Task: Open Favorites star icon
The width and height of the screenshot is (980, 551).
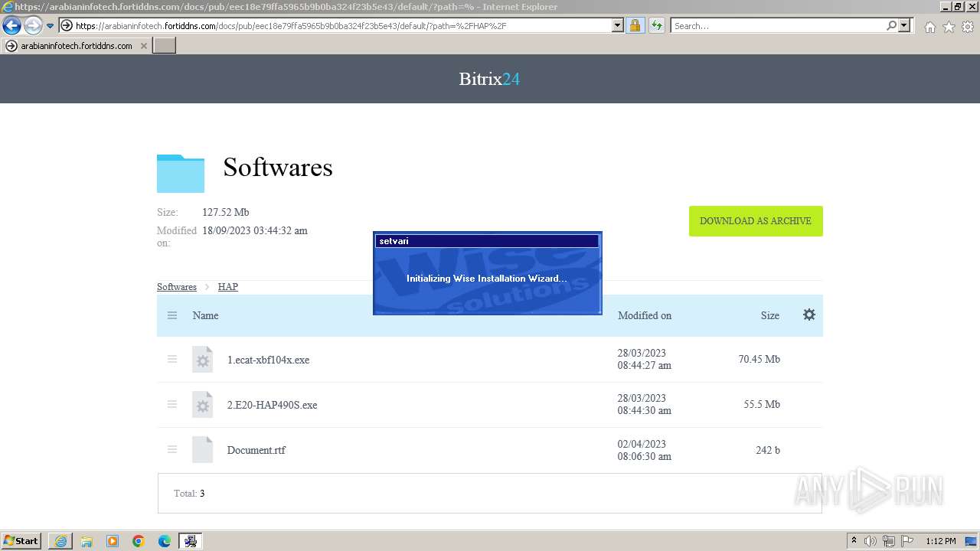Action: 949,27
